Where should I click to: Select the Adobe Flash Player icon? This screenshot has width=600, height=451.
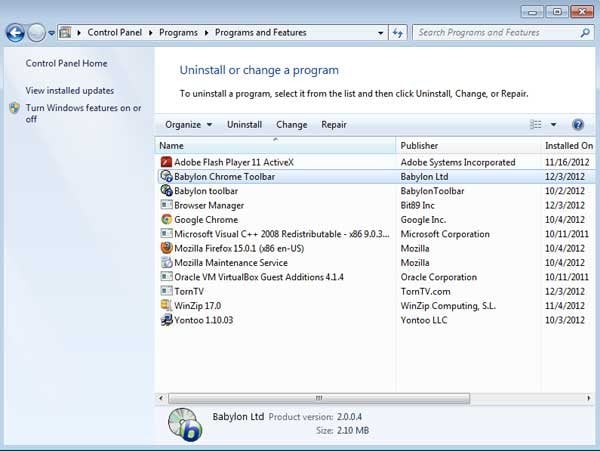point(166,162)
